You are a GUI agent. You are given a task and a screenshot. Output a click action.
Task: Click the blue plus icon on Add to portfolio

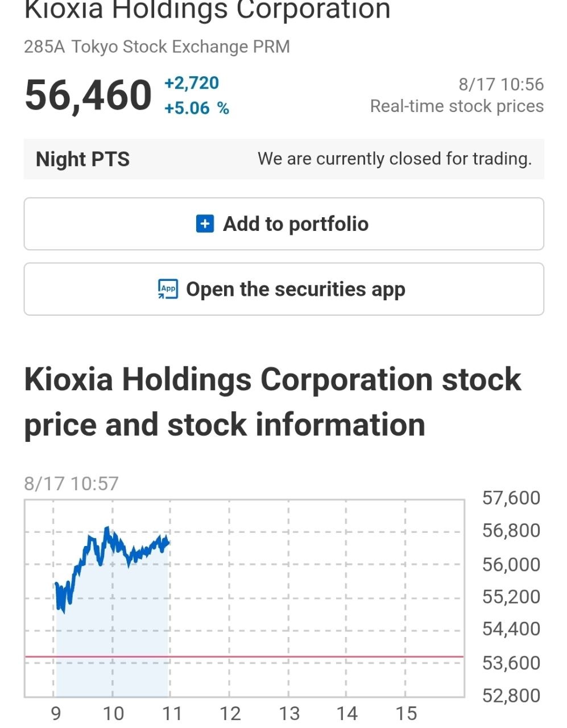click(205, 224)
